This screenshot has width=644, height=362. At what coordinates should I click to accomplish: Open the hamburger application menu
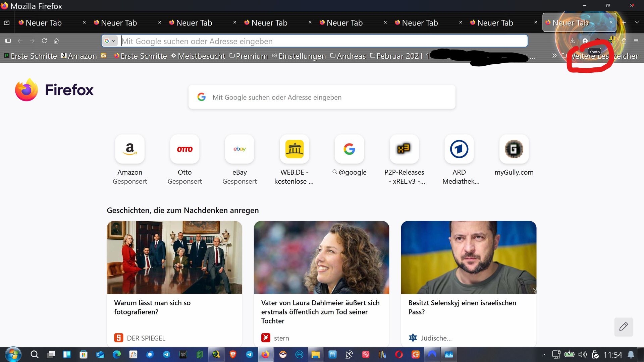(636, 41)
